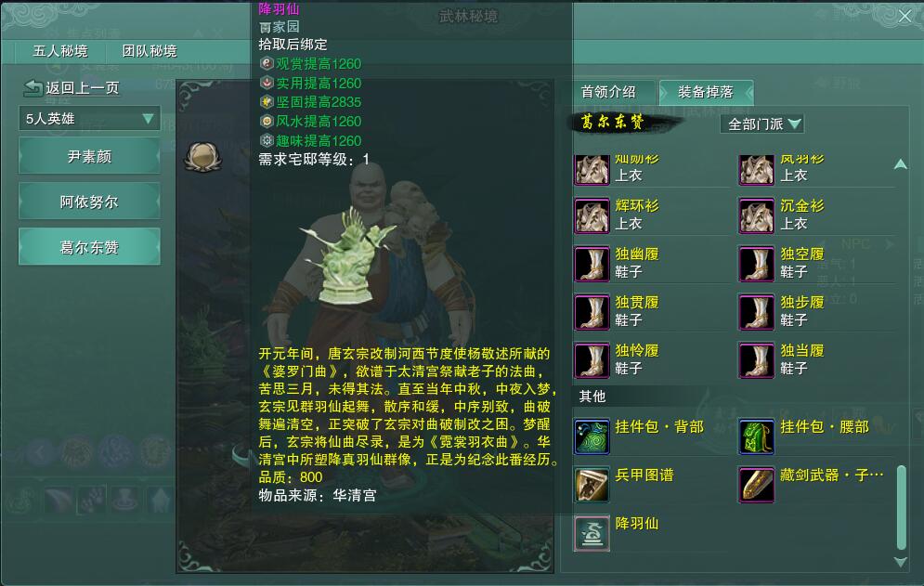Click the 兵甲图谱 blueprint icon

592,485
